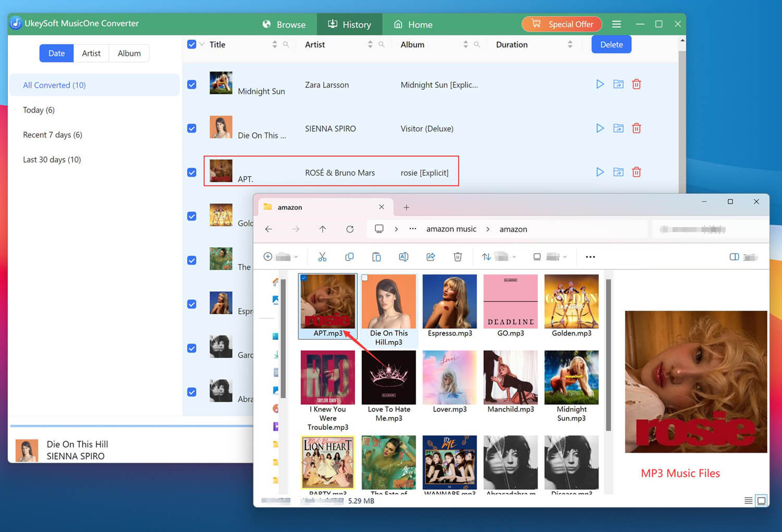Open the hamburger menu in UkeySoft
The height and width of the screenshot is (532, 782).
(616, 24)
